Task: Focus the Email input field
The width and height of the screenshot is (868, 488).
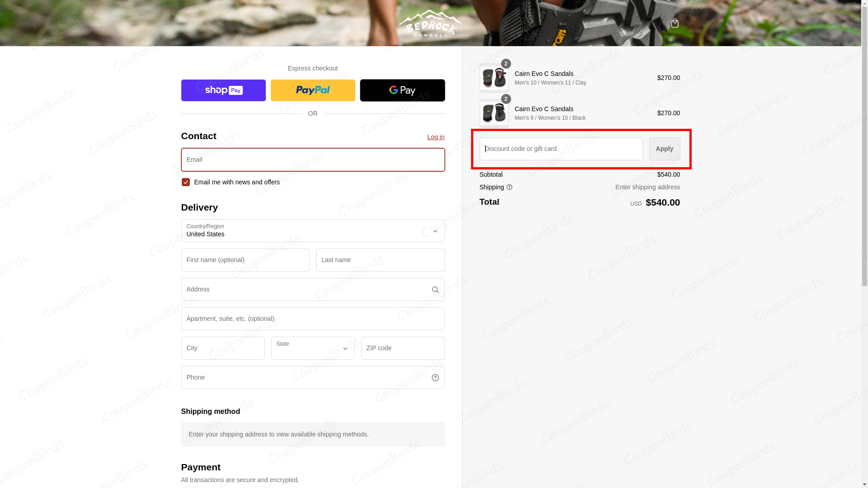Action: point(312,160)
